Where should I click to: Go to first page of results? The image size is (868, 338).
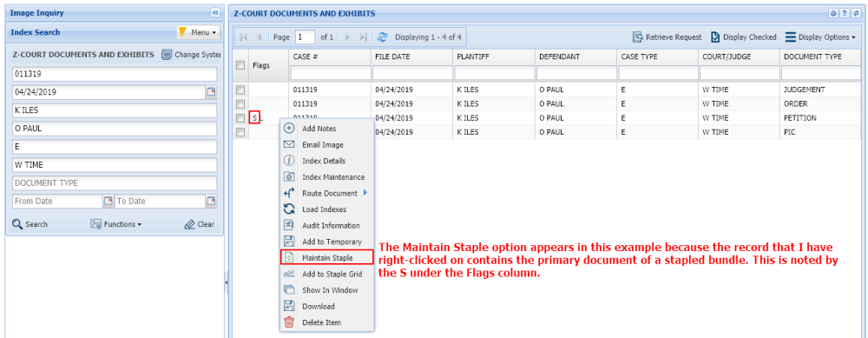point(244,37)
